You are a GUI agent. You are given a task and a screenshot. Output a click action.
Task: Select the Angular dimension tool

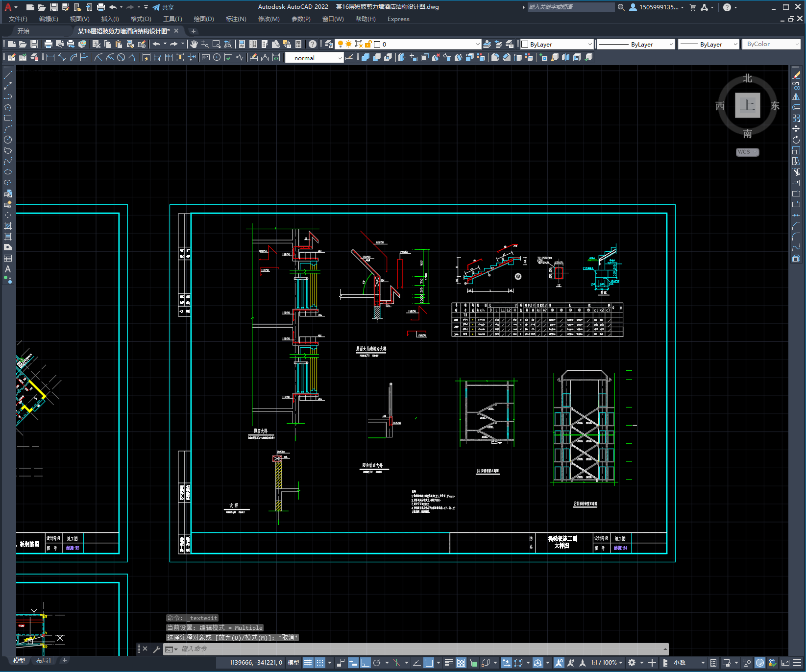click(132, 57)
